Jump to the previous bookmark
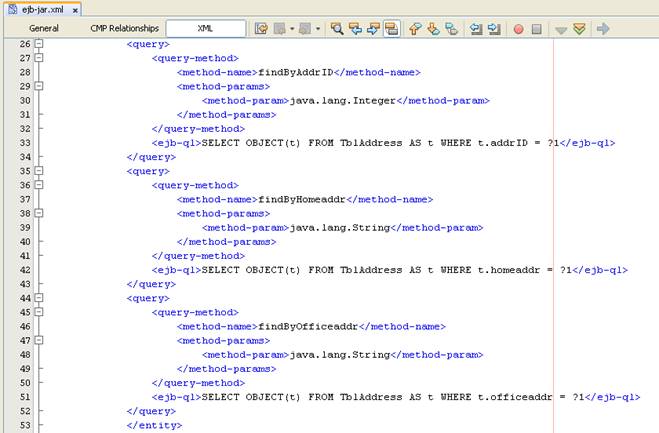The width and height of the screenshot is (659, 433). click(x=415, y=29)
